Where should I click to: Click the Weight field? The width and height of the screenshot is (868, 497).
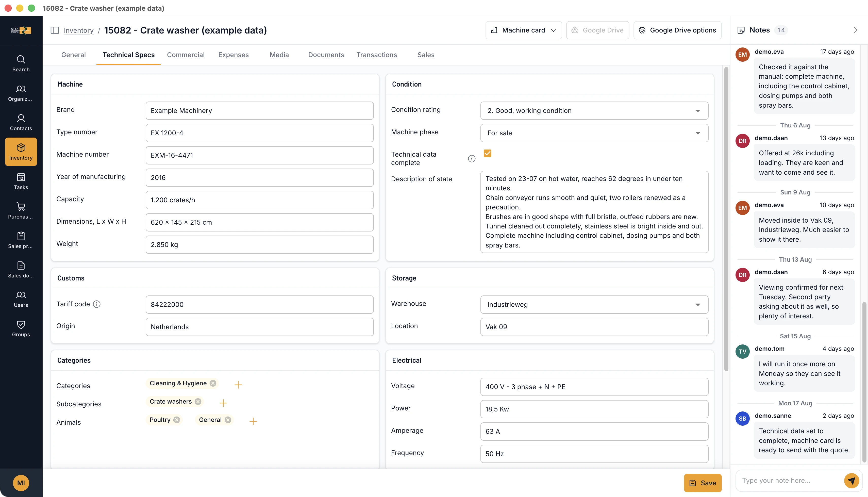(259, 244)
